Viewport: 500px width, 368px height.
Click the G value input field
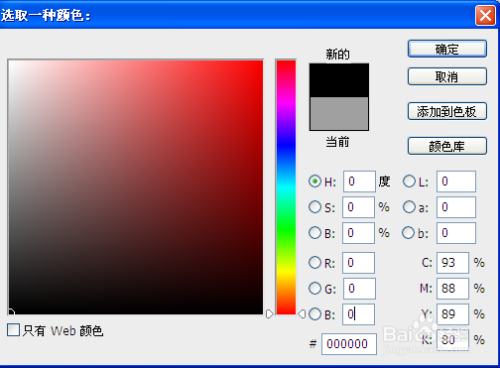click(359, 288)
